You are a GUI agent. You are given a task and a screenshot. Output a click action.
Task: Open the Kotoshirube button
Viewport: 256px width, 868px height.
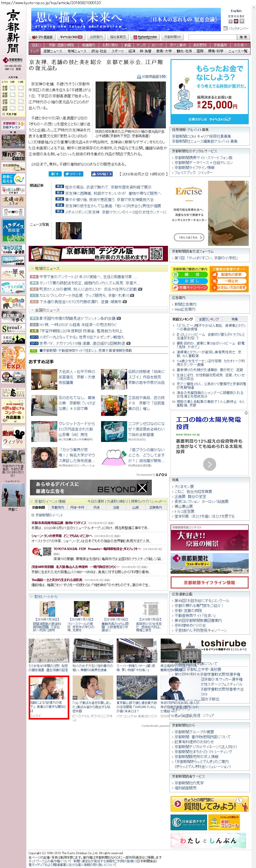[x=145, y=37]
